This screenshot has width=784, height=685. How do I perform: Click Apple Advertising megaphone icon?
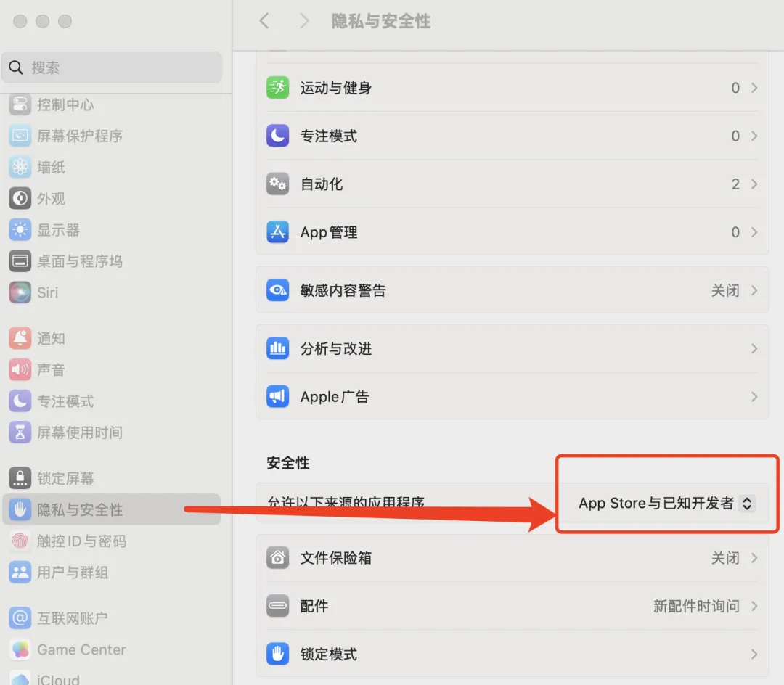(277, 397)
